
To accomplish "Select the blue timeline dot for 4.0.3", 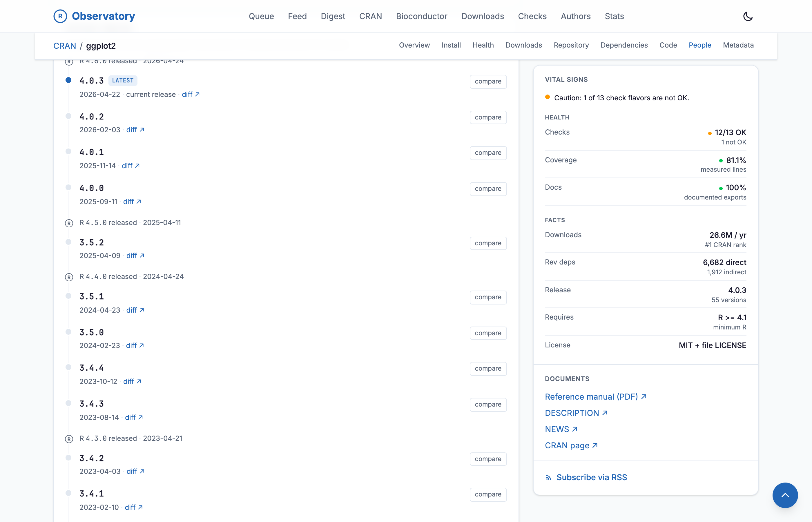I will click(68, 80).
